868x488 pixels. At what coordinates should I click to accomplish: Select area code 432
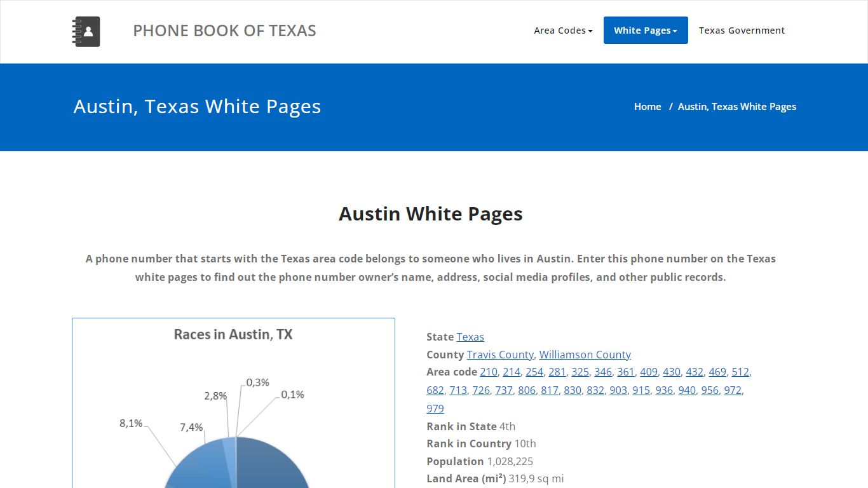[x=695, y=372]
